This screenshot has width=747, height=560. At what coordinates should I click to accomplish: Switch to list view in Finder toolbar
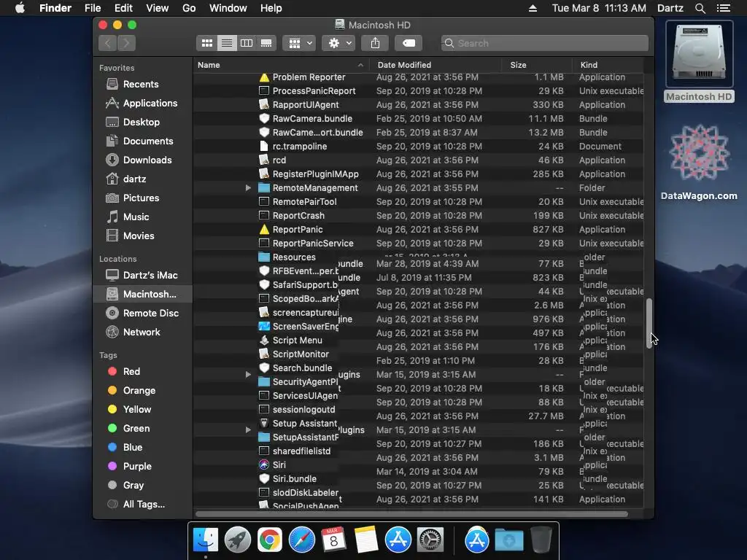[227, 43]
